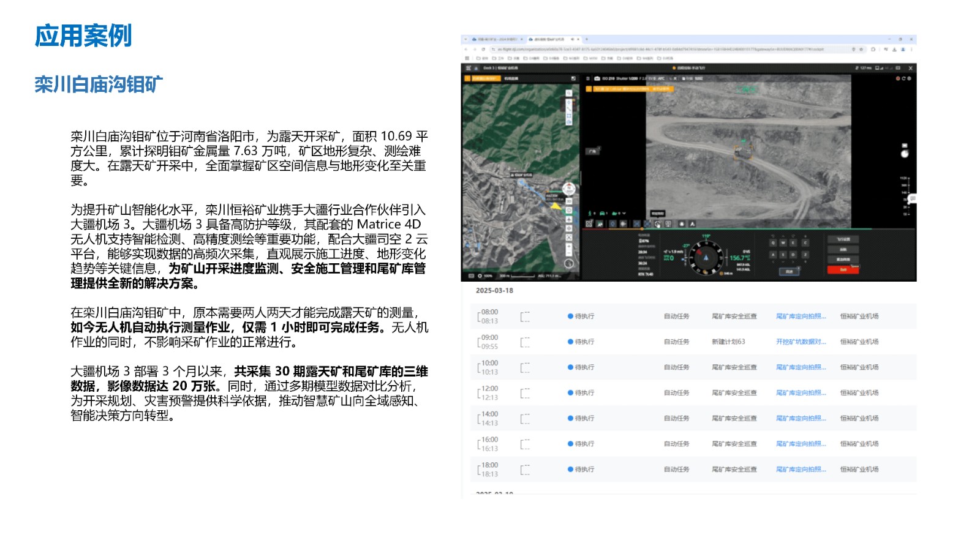Click 恒裕矿业机场 in the 18:00 row
The width and height of the screenshot is (980, 551).
point(859,470)
